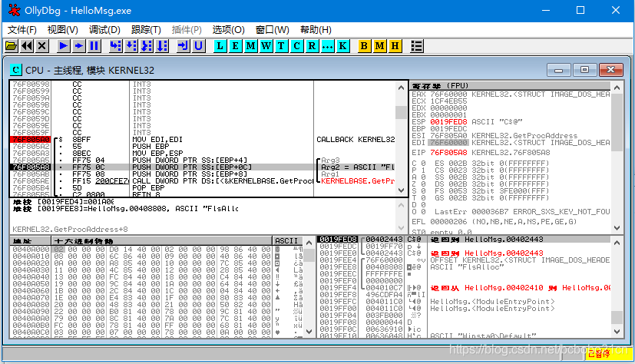
Task: Click the Open file folder icon
Action: tap(12, 46)
